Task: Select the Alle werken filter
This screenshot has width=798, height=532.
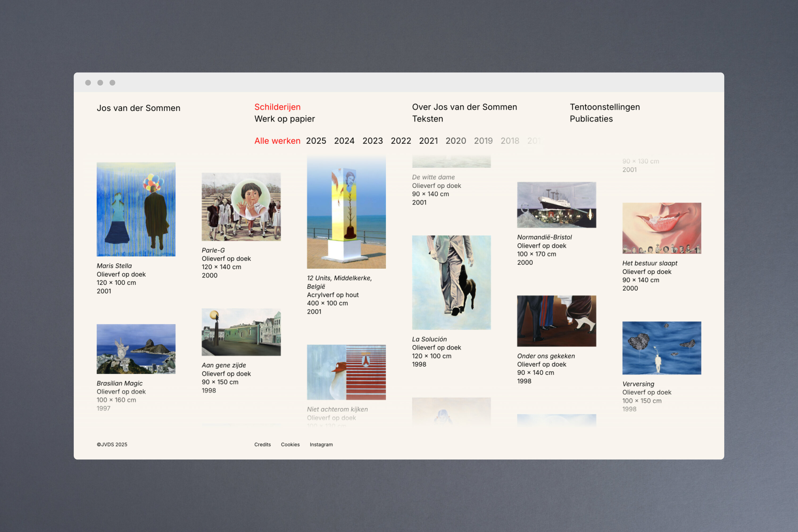Action: [277, 141]
